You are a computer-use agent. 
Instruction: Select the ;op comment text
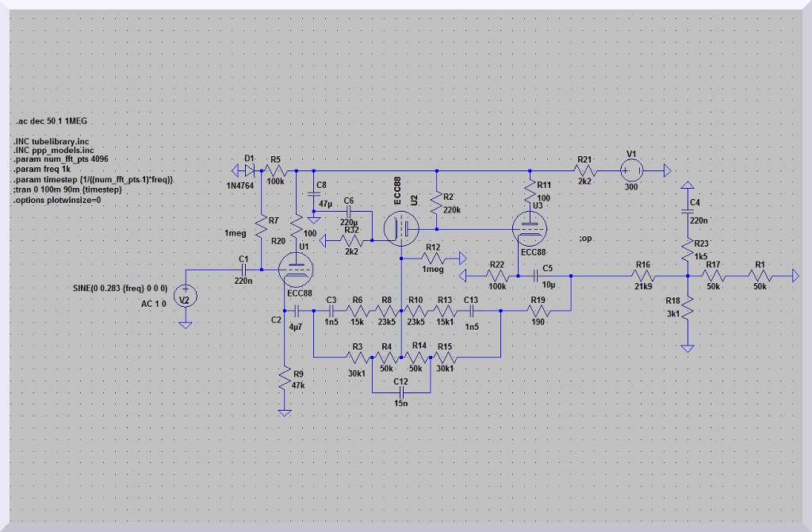tap(585, 239)
